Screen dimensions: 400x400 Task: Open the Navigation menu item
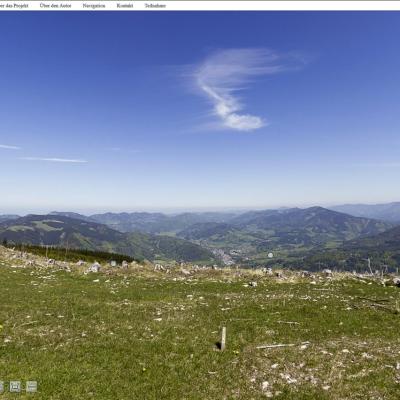94,6
